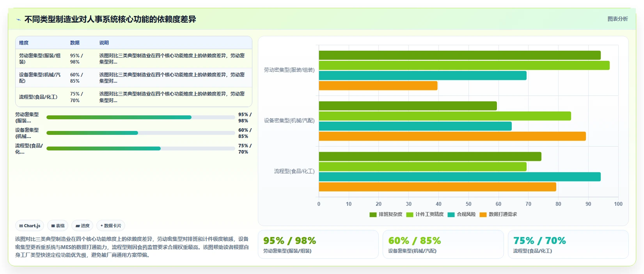Open the 75% / 70% data card
This screenshot has height=274, width=644.
[568, 244]
